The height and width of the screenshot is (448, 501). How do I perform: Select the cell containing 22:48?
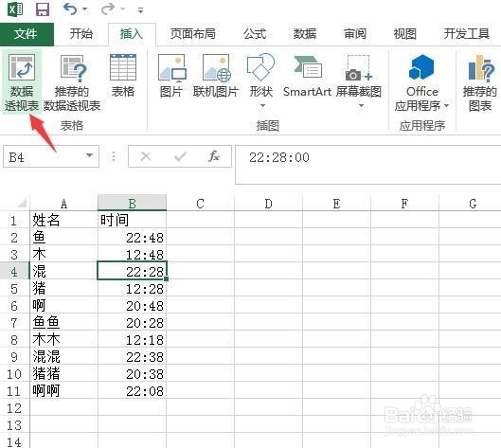coord(132,237)
